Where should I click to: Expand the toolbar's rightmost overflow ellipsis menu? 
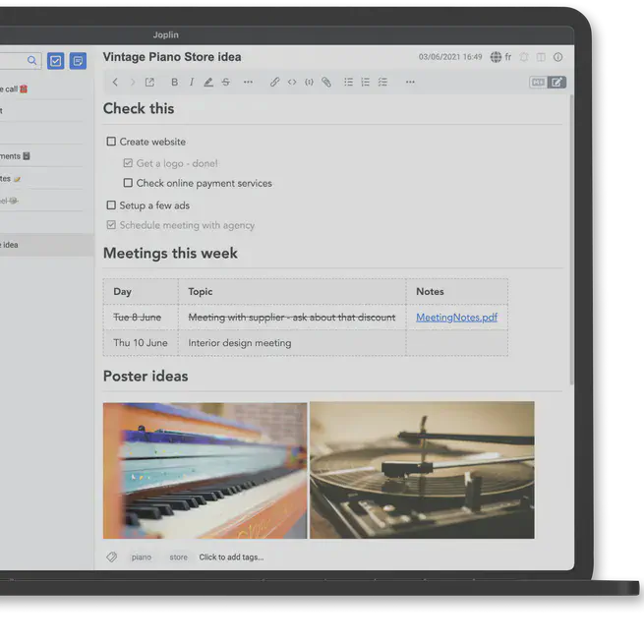point(410,83)
